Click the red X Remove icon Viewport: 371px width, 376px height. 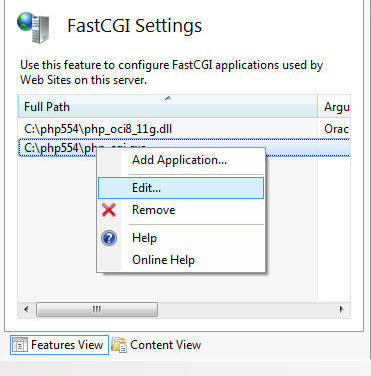pyautogui.click(x=109, y=210)
